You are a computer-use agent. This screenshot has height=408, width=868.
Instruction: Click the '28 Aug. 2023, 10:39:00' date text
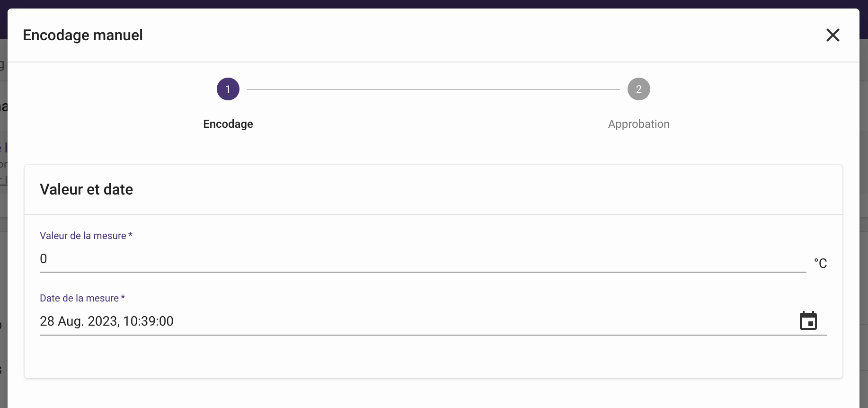click(106, 321)
